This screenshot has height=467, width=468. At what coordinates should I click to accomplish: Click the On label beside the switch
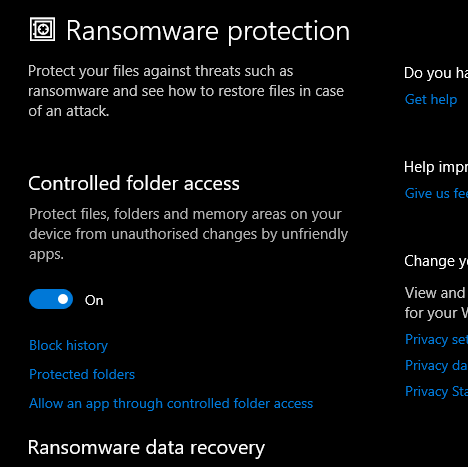(94, 300)
